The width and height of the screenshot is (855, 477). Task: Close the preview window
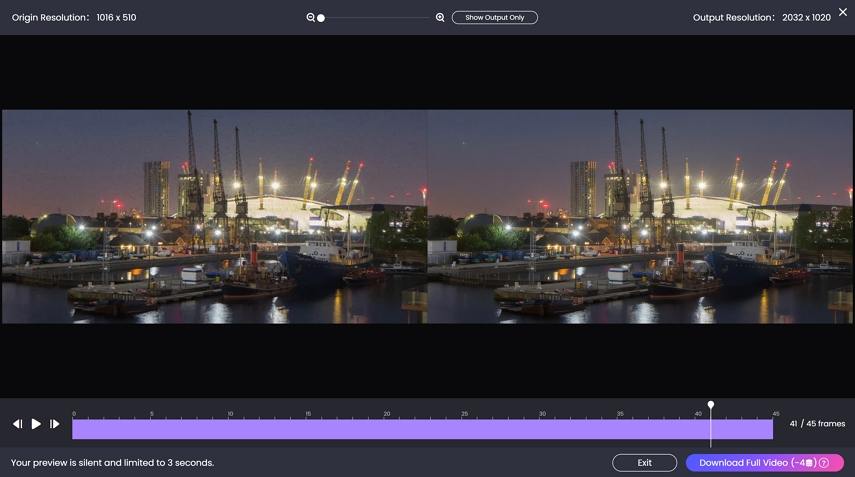coord(843,12)
